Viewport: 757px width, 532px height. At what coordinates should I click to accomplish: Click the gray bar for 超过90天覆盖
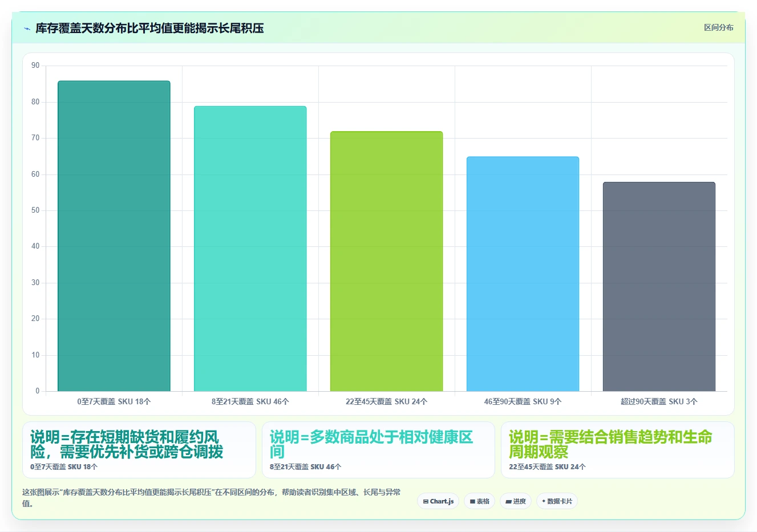click(x=659, y=287)
